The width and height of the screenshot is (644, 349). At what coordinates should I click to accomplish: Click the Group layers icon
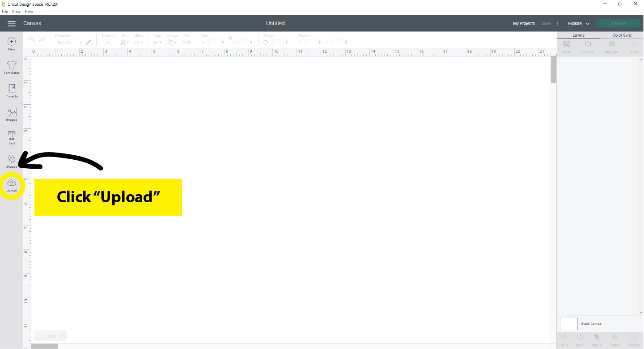[x=566, y=44]
